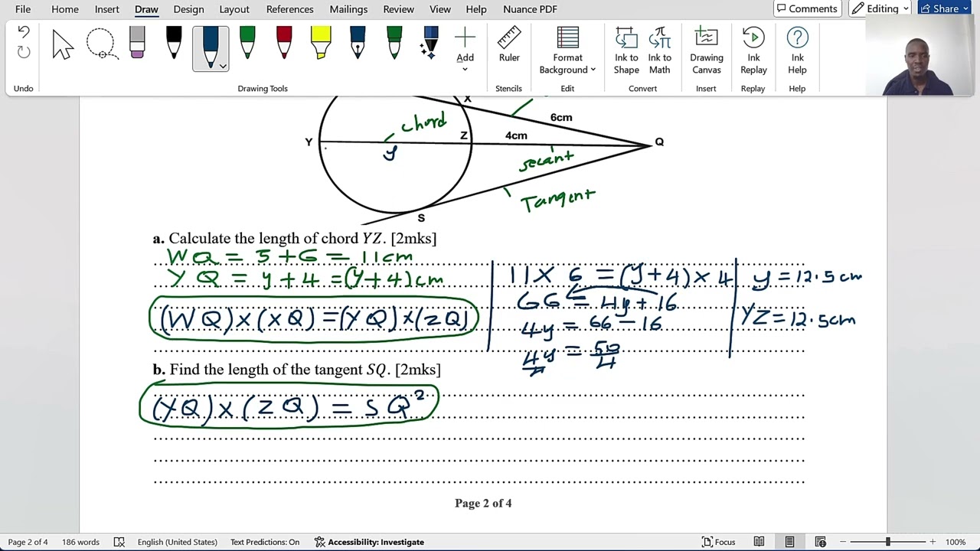Open the Review tab

coord(398,9)
